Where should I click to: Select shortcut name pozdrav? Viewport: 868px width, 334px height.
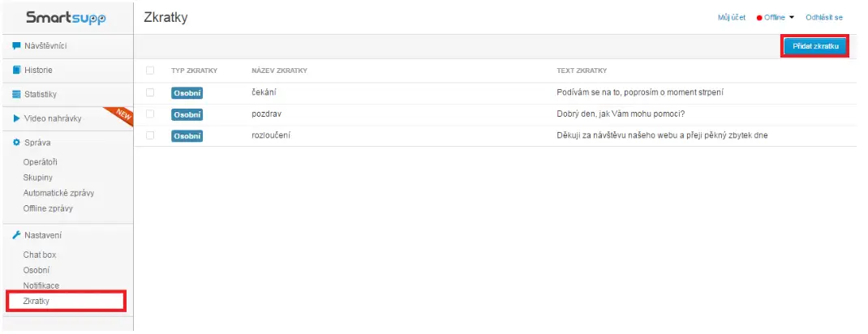coord(267,114)
